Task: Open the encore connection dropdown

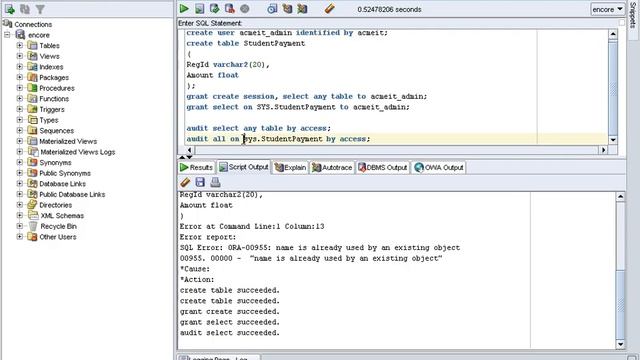Action: [x=608, y=9]
